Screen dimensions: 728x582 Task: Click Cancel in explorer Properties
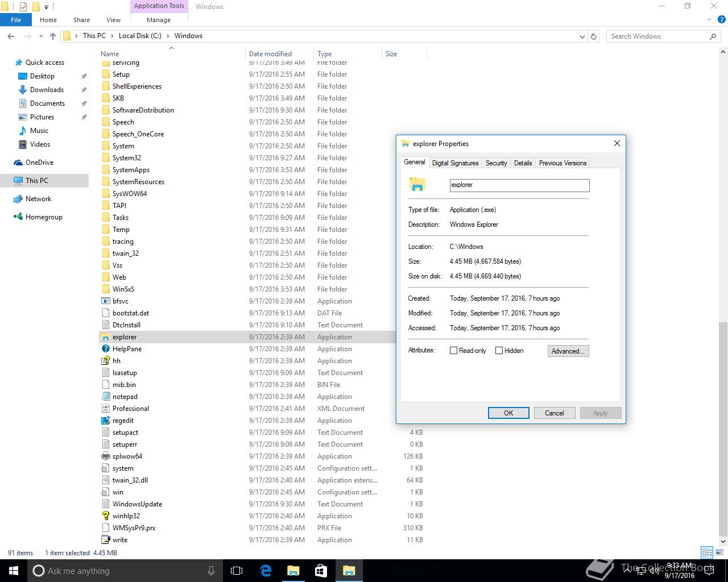click(x=555, y=413)
